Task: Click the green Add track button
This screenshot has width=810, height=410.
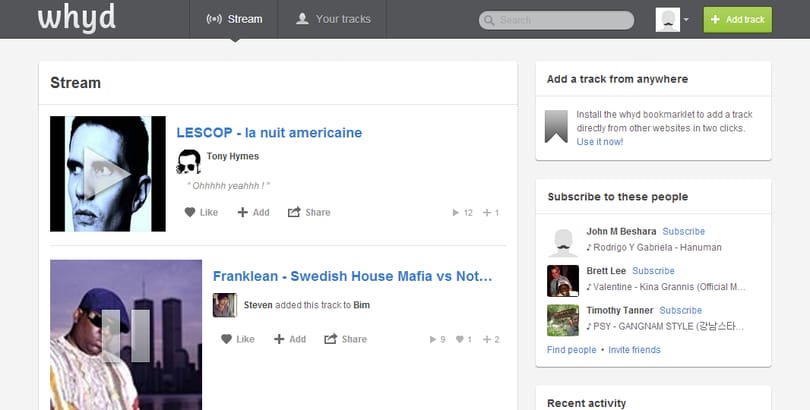Action: pos(738,20)
